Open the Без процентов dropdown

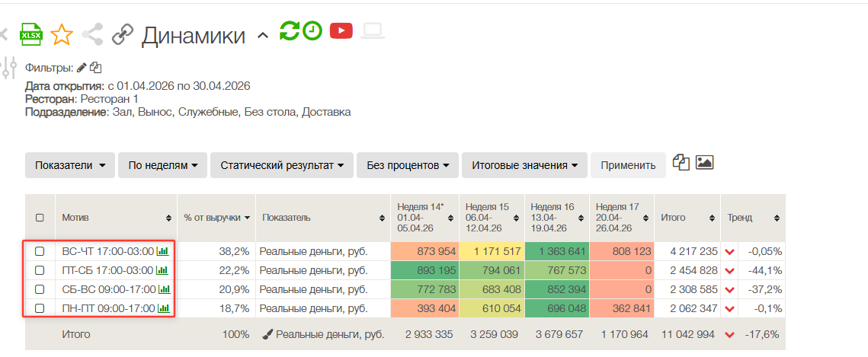(408, 165)
